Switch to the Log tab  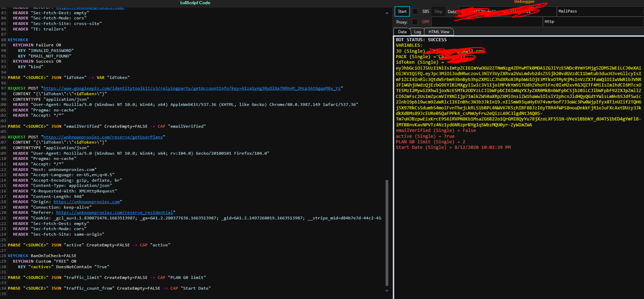pos(417,32)
